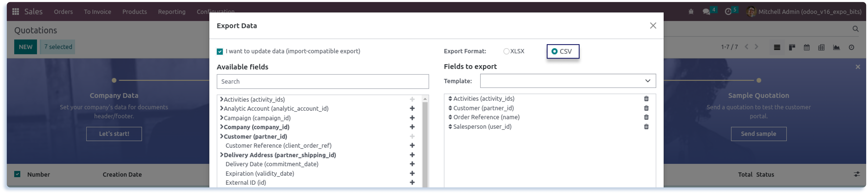
Task: Add Company field with plus icon
Action: 412,127
